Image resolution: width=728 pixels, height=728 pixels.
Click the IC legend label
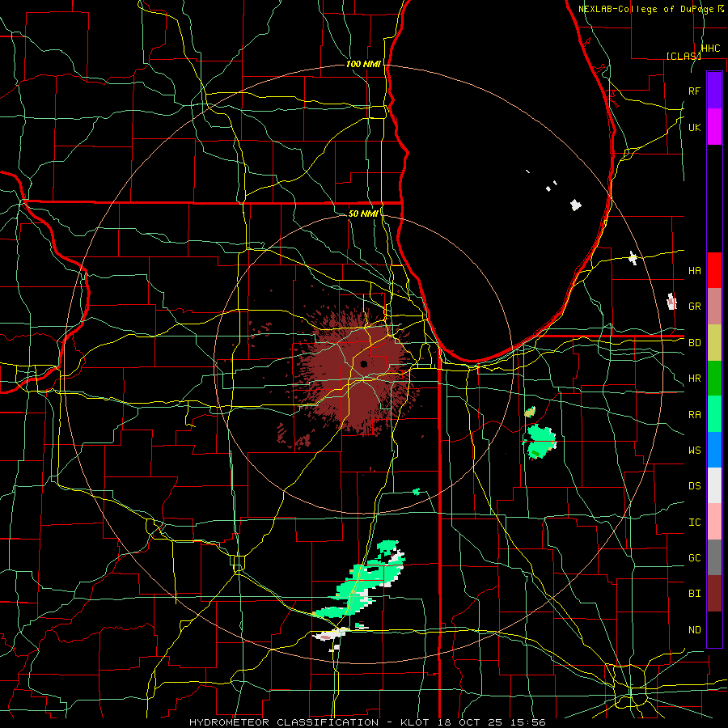pos(695,522)
